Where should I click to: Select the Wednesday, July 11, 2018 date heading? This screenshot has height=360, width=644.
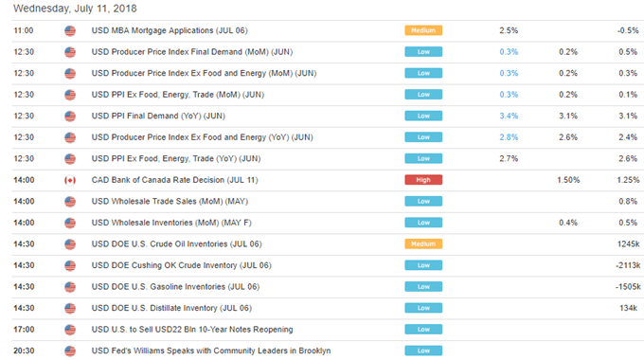pyautogui.click(x=75, y=9)
